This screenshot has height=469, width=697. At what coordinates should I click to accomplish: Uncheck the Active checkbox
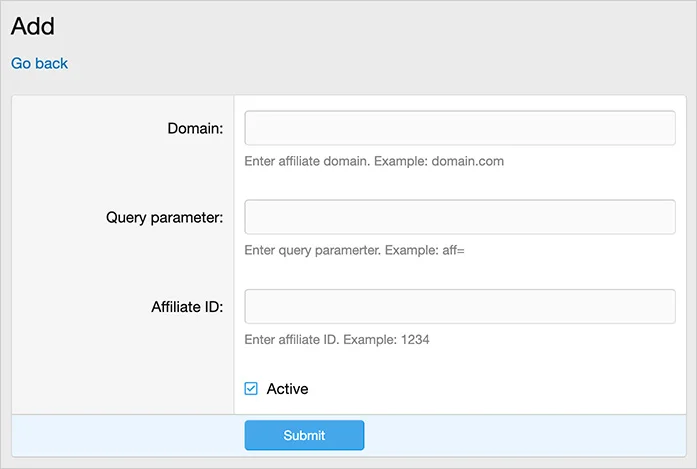[x=251, y=389]
